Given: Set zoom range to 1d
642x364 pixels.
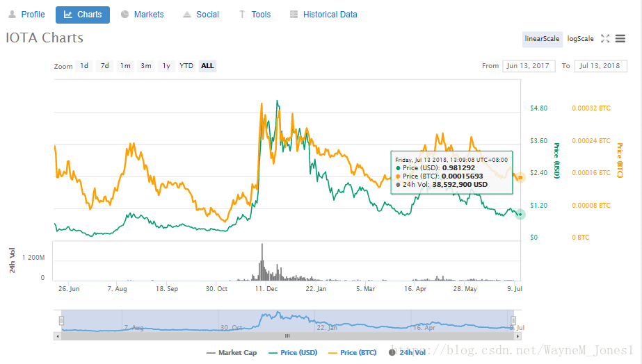Looking at the screenshot, I should (84, 66).
